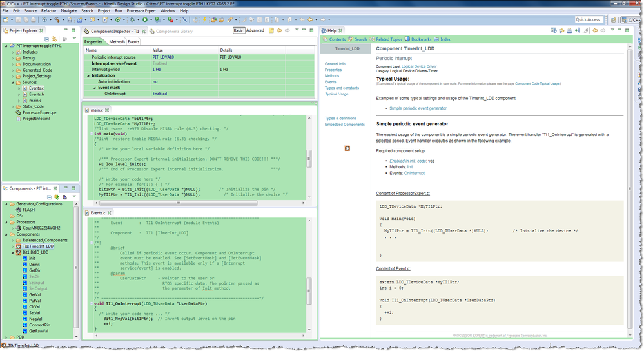Image resolution: width=644 pixels, height=351 pixels.
Task: Click the C/C++ perspective button
Action: tap(630, 20)
